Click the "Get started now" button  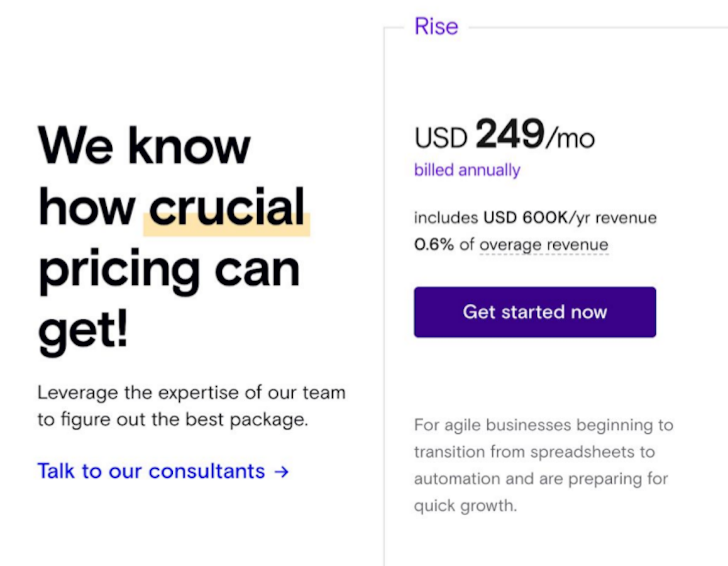[534, 313]
